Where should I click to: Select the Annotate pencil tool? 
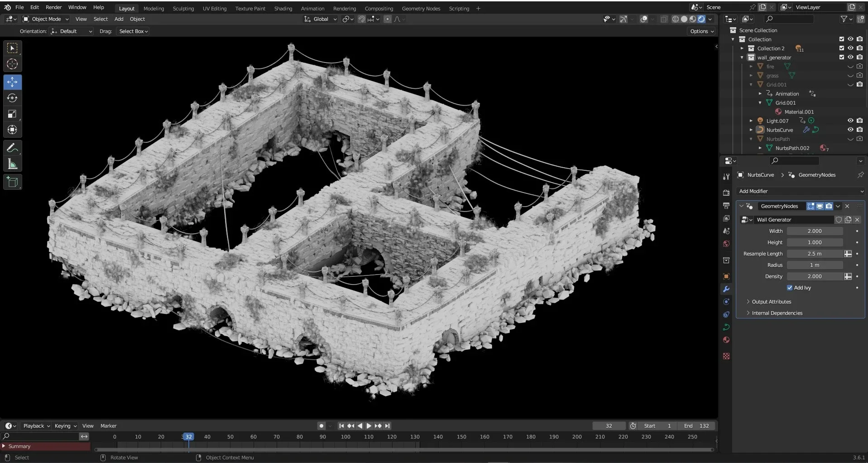12,148
